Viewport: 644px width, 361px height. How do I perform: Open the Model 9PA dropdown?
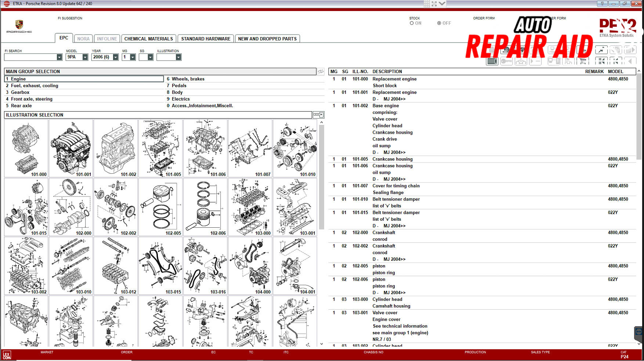[85, 57]
